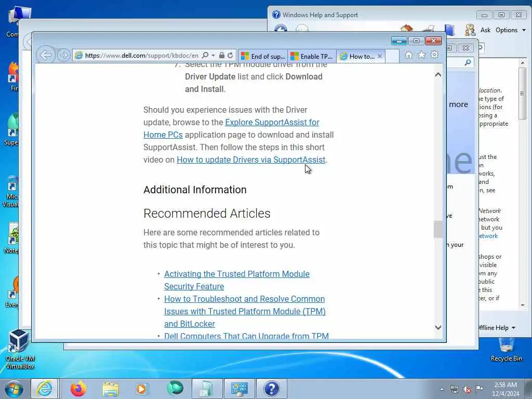
Task: Switch to the 'End of sup...' tab
Action: tap(263, 56)
